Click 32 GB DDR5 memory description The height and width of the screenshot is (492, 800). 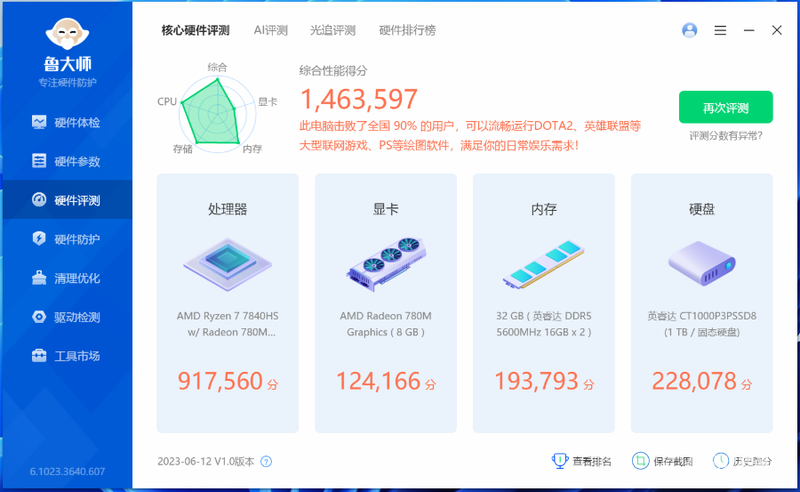point(544,324)
